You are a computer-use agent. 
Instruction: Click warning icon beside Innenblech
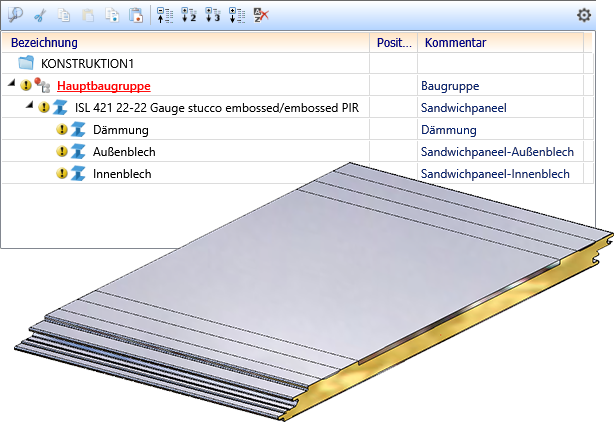pyautogui.click(x=62, y=173)
